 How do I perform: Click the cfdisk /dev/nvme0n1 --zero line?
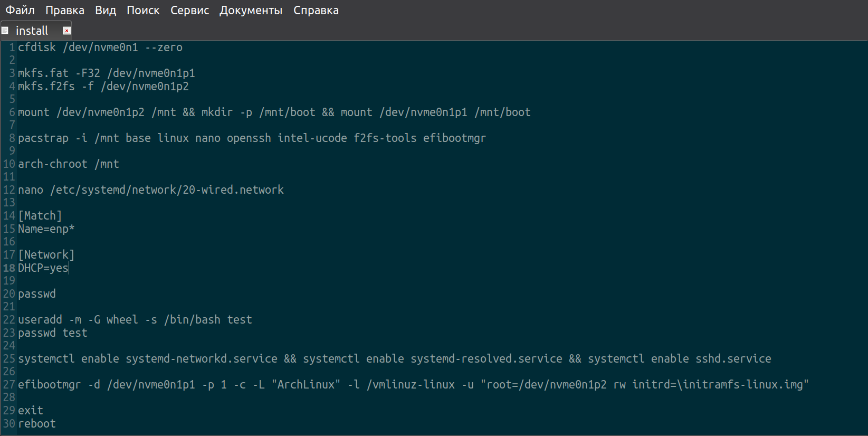tap(100, 48)
